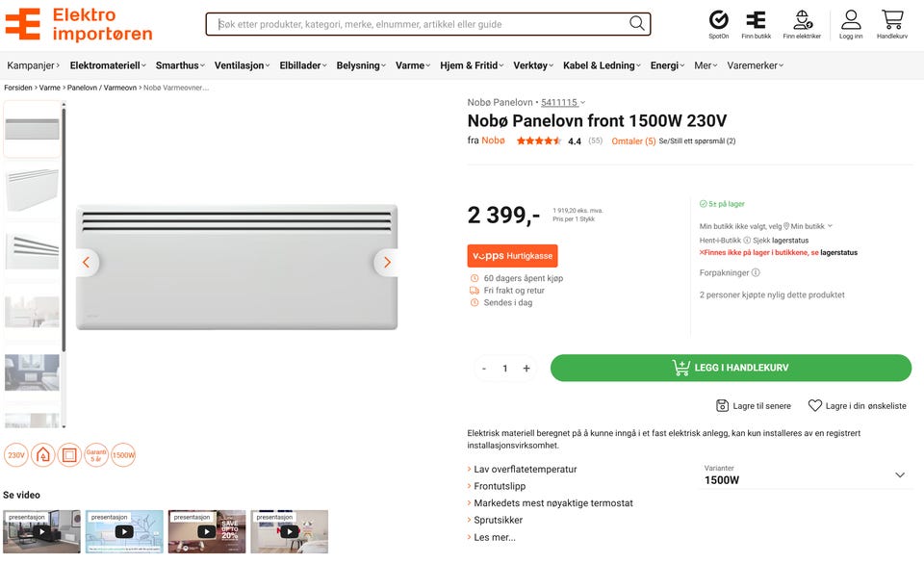The width and height of the screenshot is (924, 563).
Task: Open the SpotOn checkmark icon
Action: click(718, 19)
